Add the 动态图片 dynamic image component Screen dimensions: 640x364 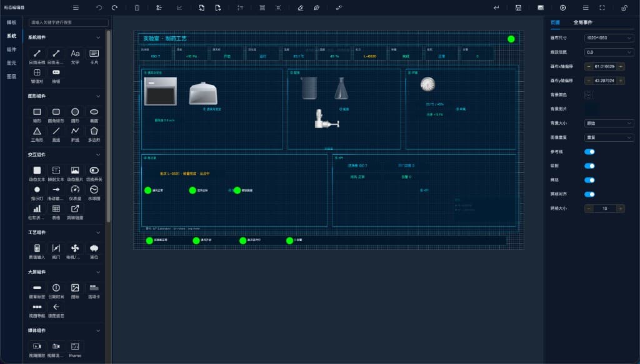[75, 174]
